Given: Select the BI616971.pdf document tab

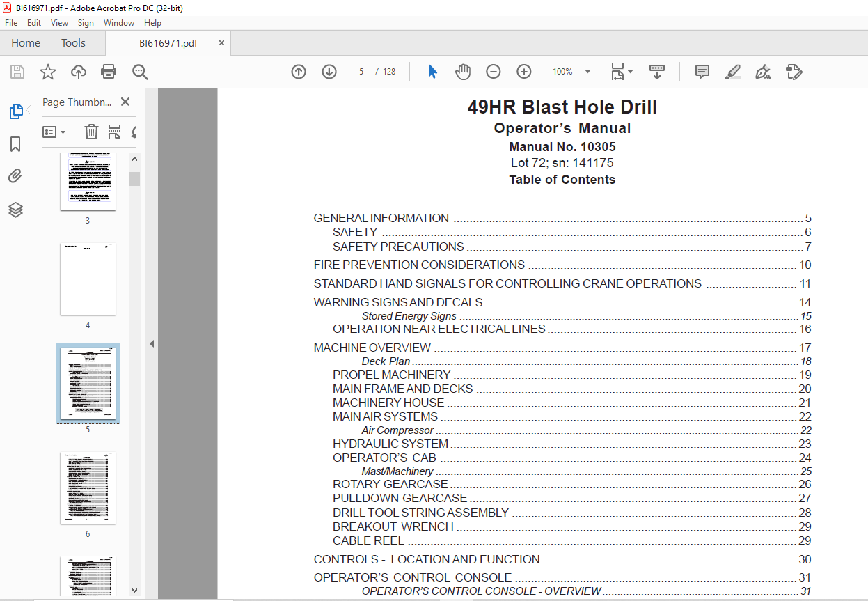Looking at the screenshot, I should (x=168, y=43).
